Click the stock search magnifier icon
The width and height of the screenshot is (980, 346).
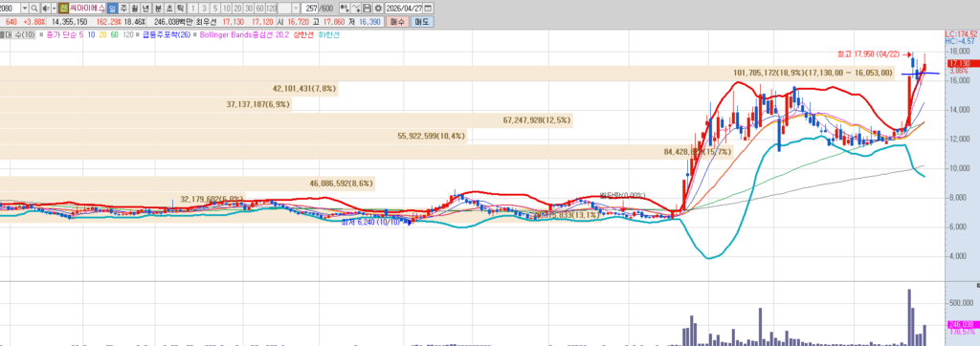(x=33, y=8)
